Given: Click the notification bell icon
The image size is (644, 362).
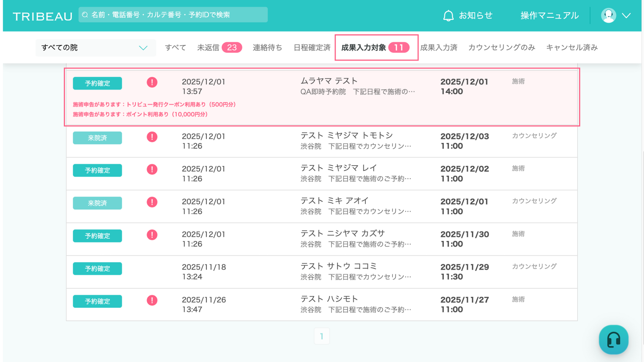Looking at the screenshot, I should tap(448, 15).
